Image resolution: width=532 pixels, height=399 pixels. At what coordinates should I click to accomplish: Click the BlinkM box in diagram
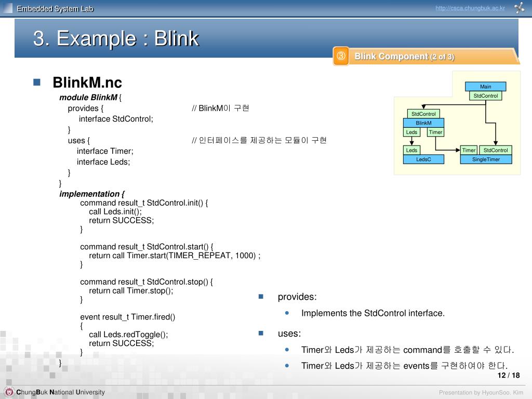pos(423,123)
